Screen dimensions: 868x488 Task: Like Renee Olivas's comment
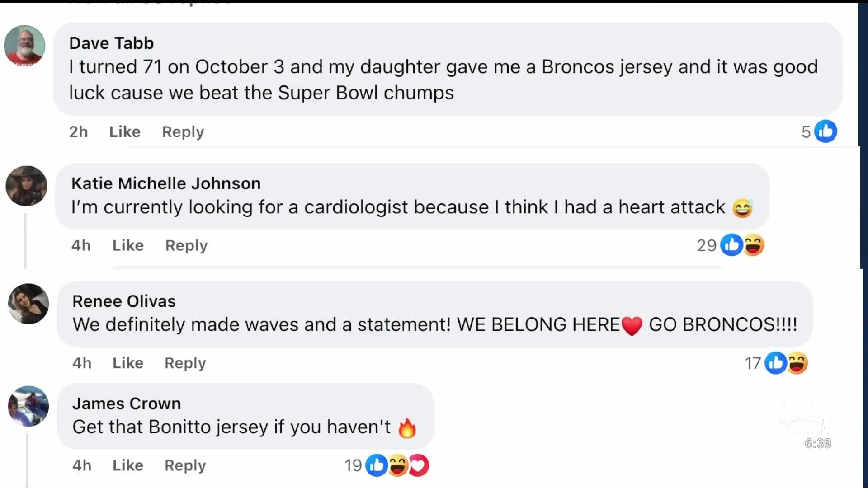tap(128, 363)
